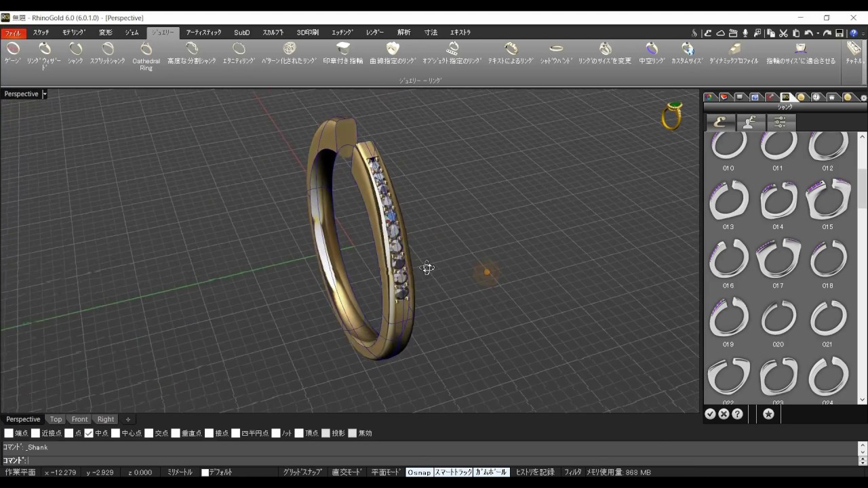Enable the 交点 osnap checkbox
This screenshot has height=488, width=868.
[149, 433]
